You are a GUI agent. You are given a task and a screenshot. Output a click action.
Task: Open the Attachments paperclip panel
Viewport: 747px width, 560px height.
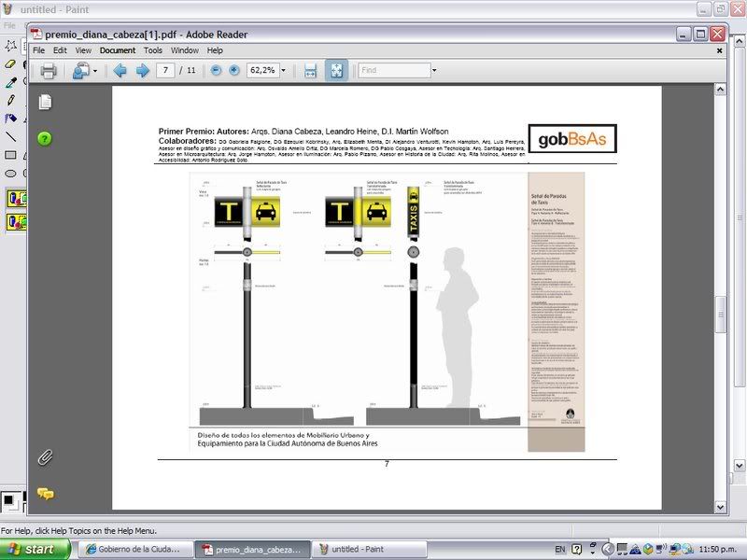tap(44, 457)
